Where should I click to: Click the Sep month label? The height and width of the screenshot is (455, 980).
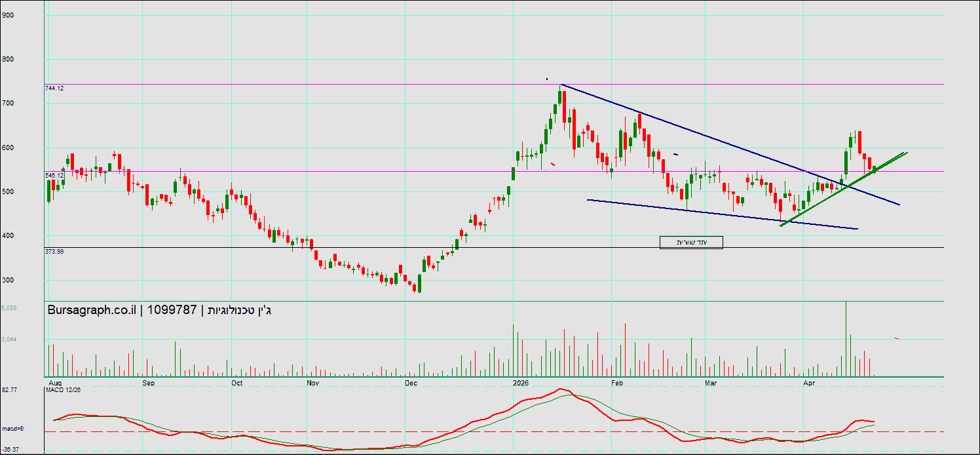pos(149,382)
